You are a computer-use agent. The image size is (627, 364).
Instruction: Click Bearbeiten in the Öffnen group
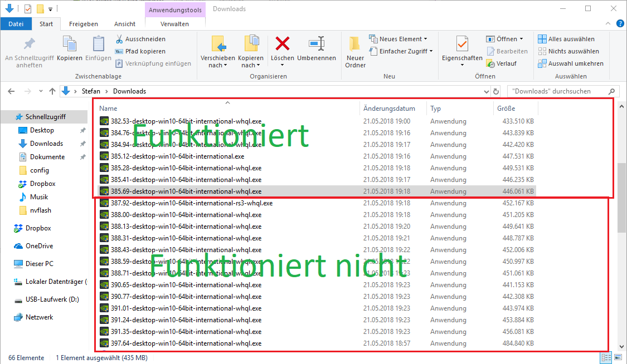pyautogui.click(x=507, y=51)
